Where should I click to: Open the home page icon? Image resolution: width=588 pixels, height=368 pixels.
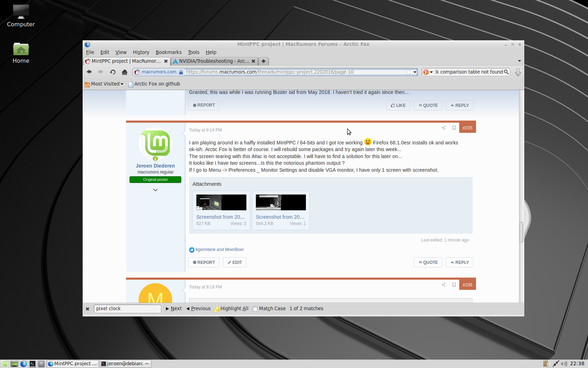pos(124,72)
